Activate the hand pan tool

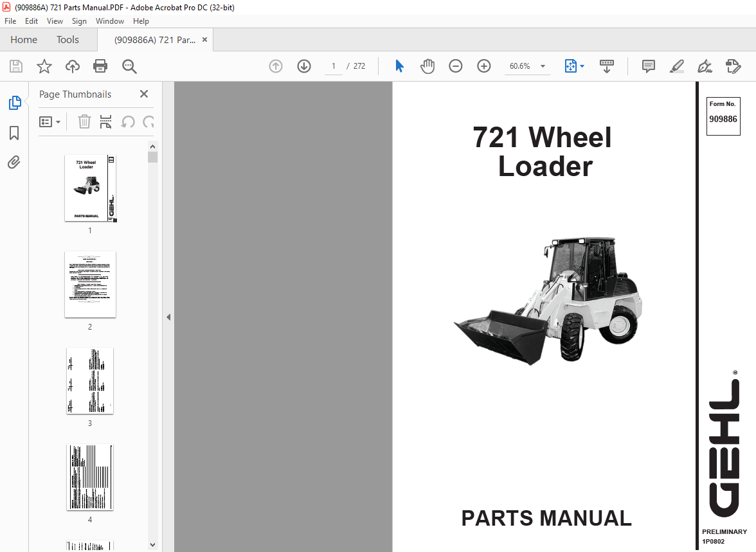coord(427,66)
